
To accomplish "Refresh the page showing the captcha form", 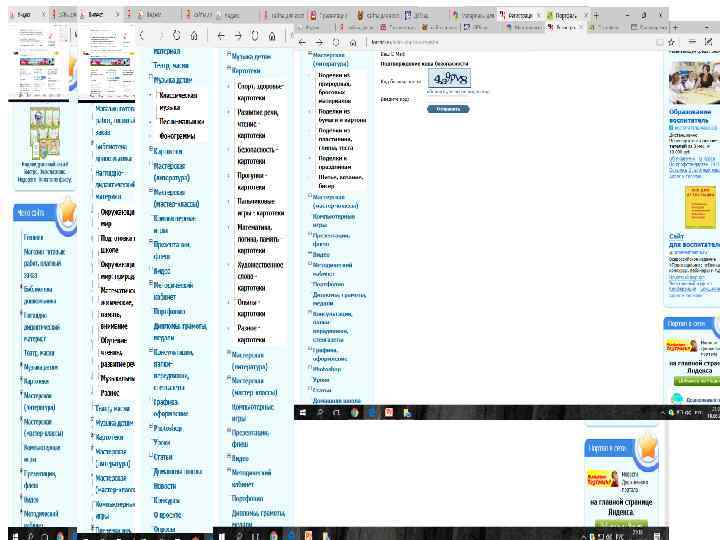I will pyautogui.click(x=336, y=42).
